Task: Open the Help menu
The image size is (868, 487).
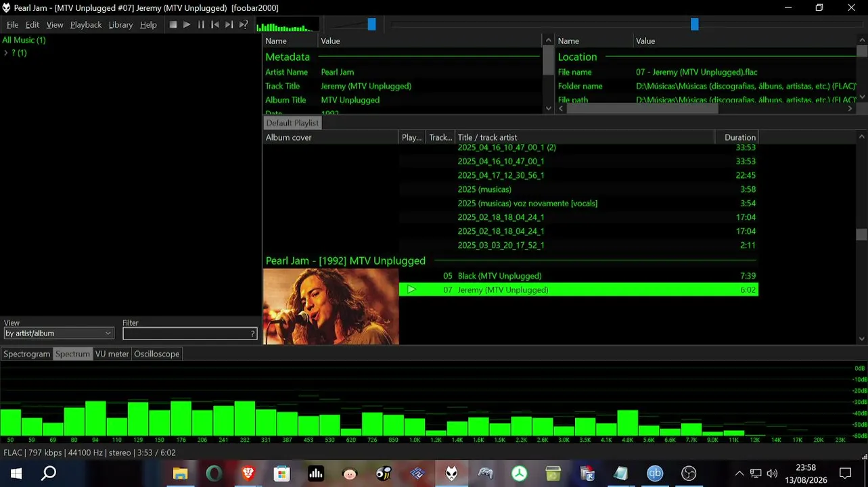Action: click(148, 25)
